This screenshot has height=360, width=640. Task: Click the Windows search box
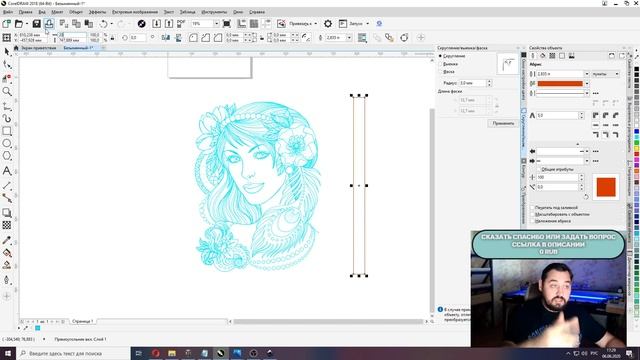pyautogui.click(x=73, y=353)
